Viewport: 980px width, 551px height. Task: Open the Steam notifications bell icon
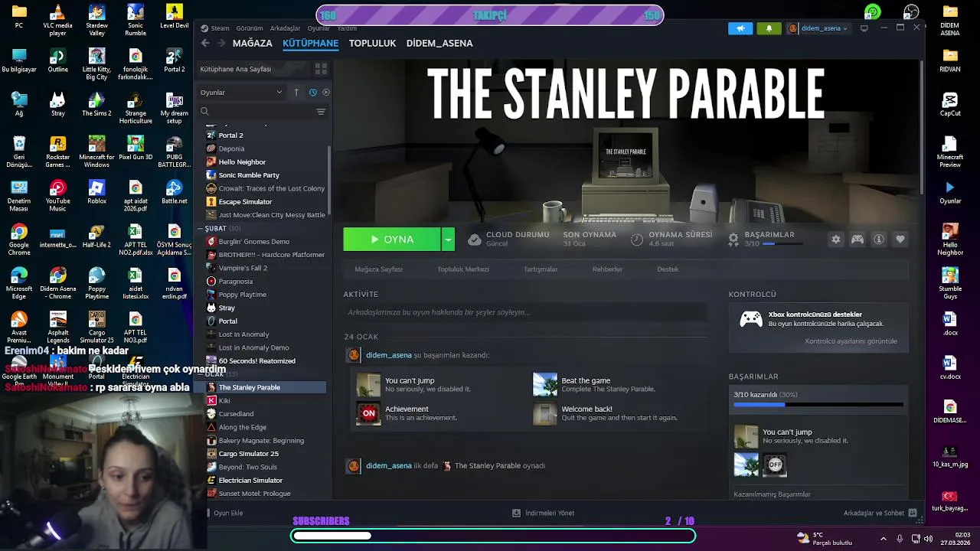coord(769,28)
